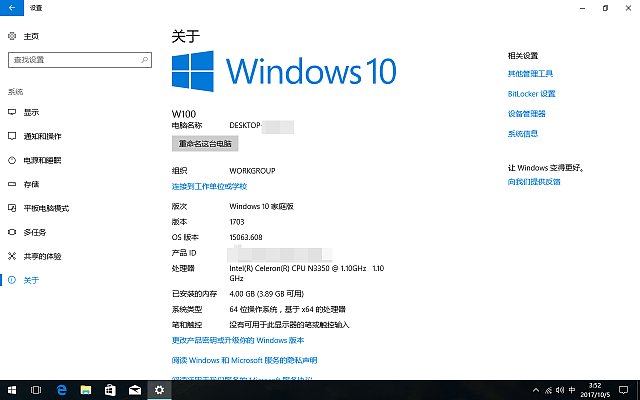
Task: Click the 重命名这台电脑 button
Action: [x=205, y=144]
